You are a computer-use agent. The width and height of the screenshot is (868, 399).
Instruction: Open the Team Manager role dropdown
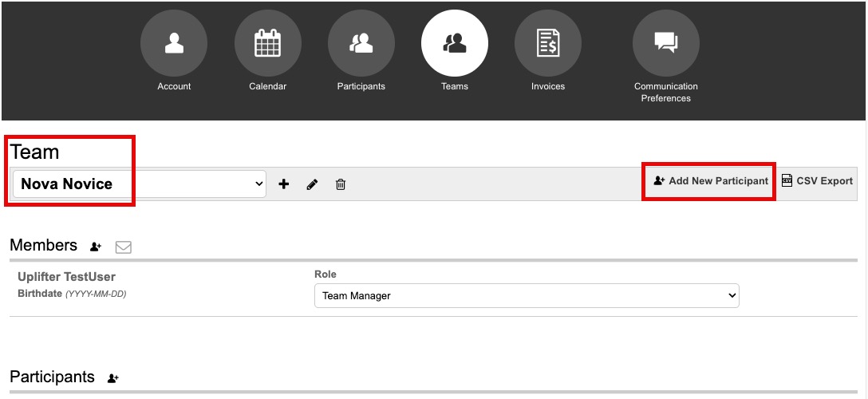click(x=527, y=295)
